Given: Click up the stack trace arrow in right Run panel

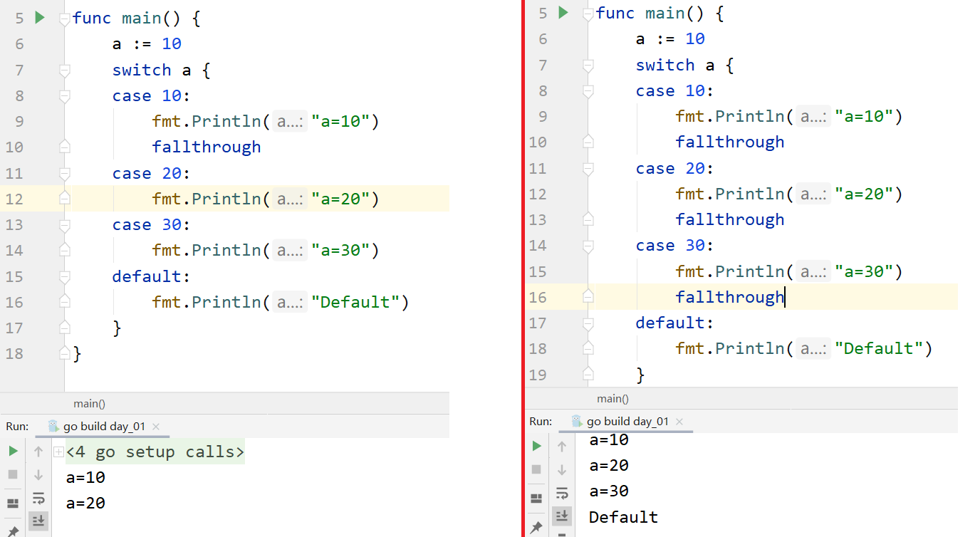Looking at the screenshot, I should [562, 447].
